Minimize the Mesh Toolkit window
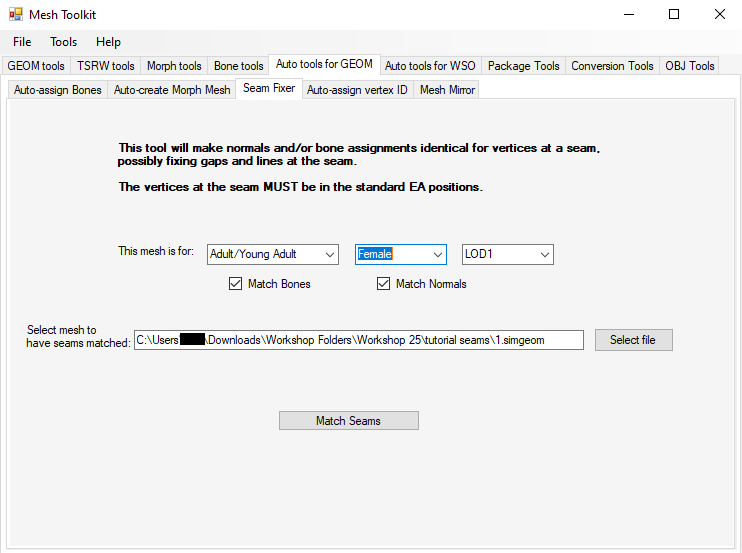Screen dimensions: 742x553 pyautogui.click(x=629, y=15)
